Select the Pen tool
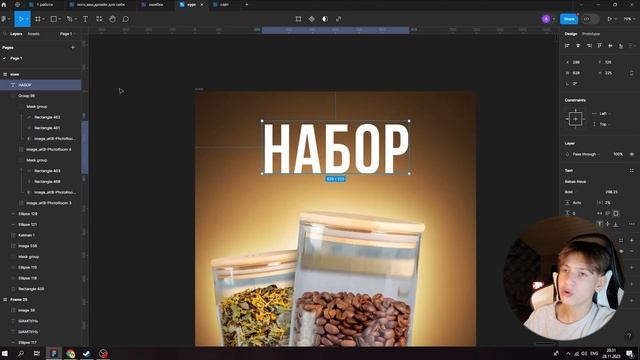The height and width of the screenshot is (360, 640). click(x=69, y=19)
